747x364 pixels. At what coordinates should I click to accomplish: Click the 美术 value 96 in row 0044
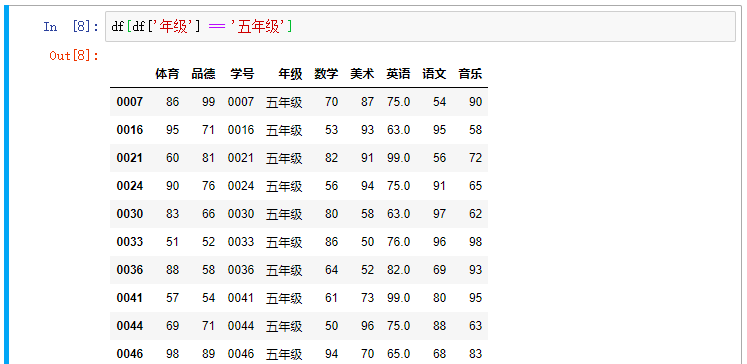coord(367,326)
